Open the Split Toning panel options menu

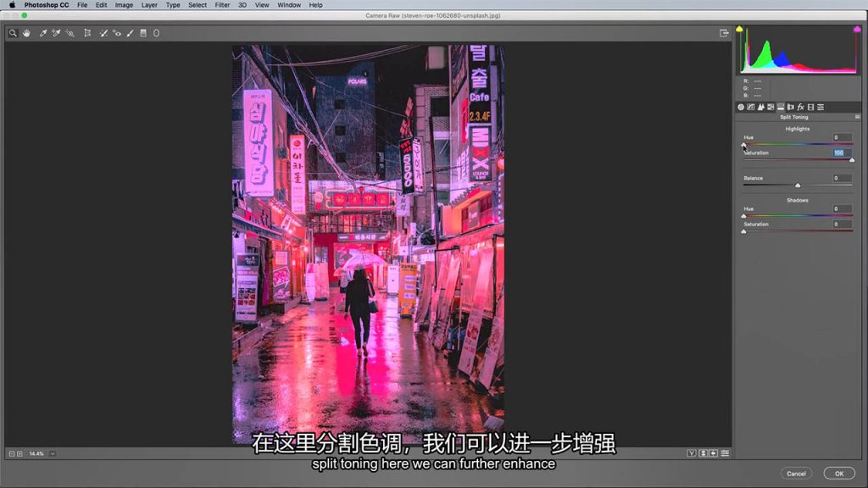[x=857, y=117]
